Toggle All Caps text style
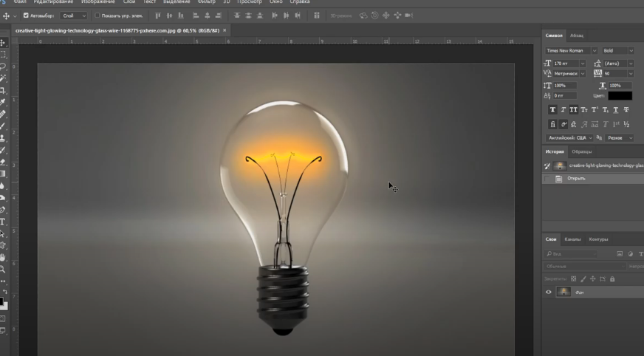 point(573,109)
